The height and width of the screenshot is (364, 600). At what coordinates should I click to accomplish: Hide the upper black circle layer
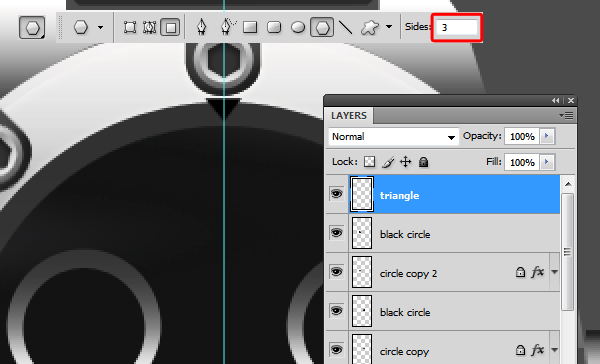[336, 233]
